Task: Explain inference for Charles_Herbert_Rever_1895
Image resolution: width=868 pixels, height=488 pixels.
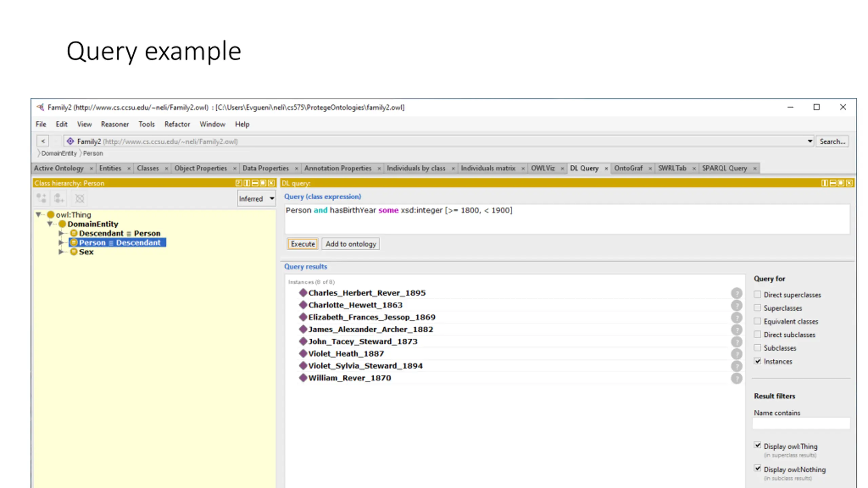Action: tap(736, 293)
